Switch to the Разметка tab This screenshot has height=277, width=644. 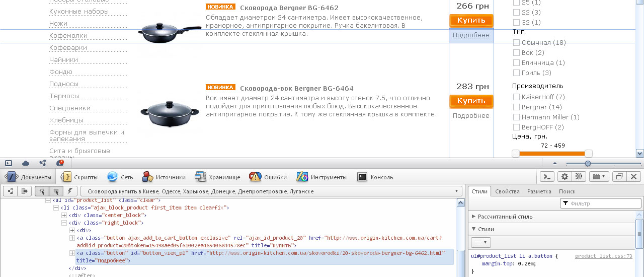click(x=539, y=191)
